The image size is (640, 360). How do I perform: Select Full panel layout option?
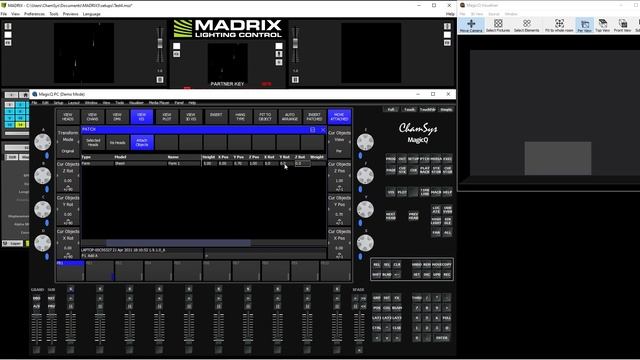(391, 109)
